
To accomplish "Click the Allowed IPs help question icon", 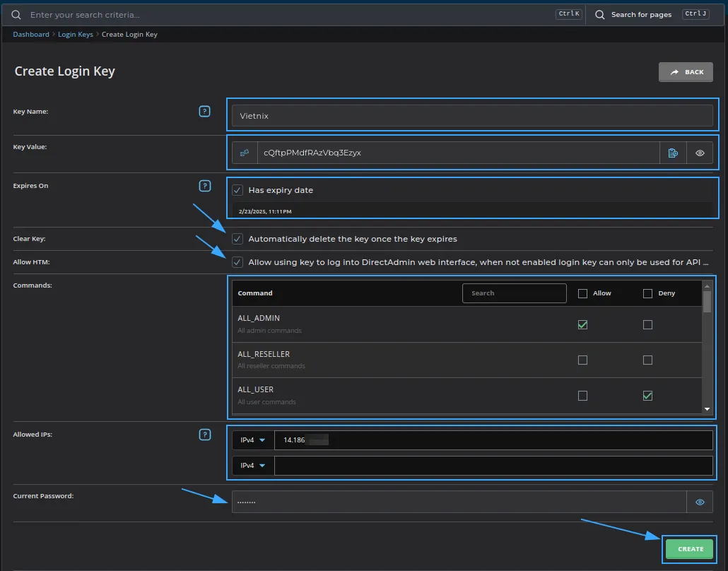I will point(204,435).
